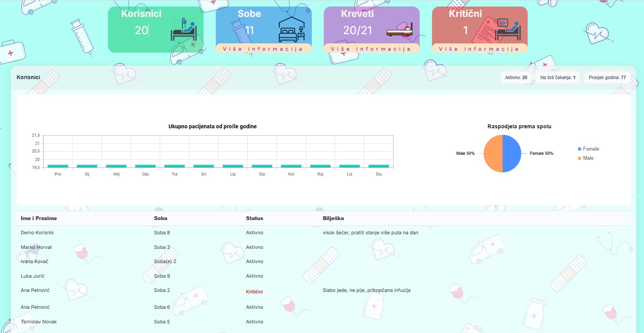Click the monitored patient icon in Kritični card

tap(508, 30)
